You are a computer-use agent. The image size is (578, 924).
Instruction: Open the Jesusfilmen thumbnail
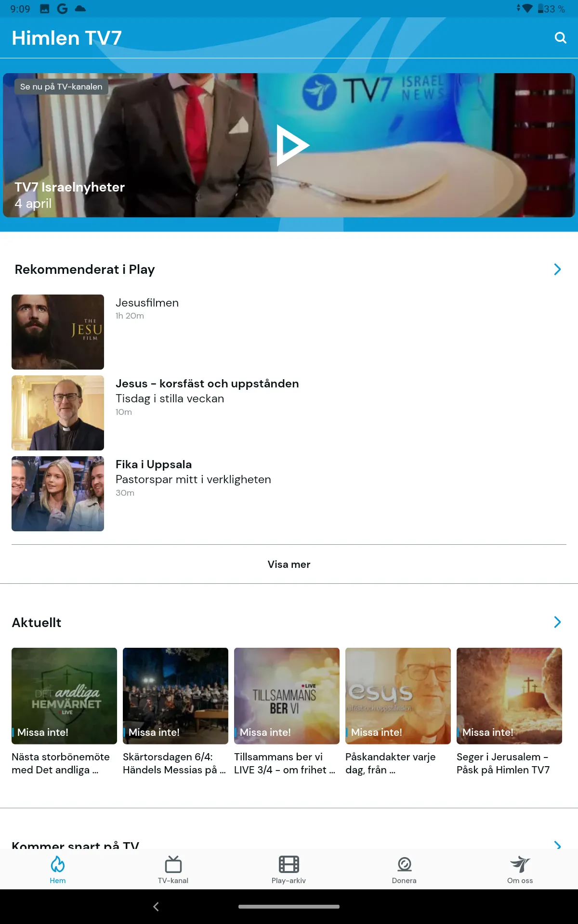coord(58,332)
